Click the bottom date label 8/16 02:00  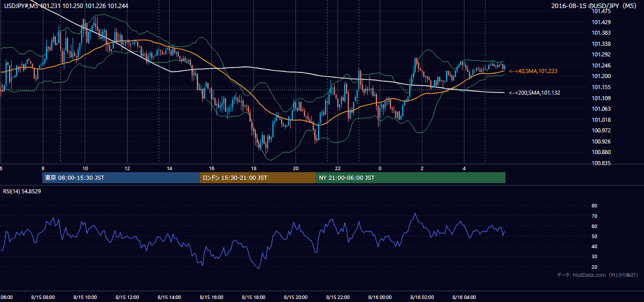422,297
